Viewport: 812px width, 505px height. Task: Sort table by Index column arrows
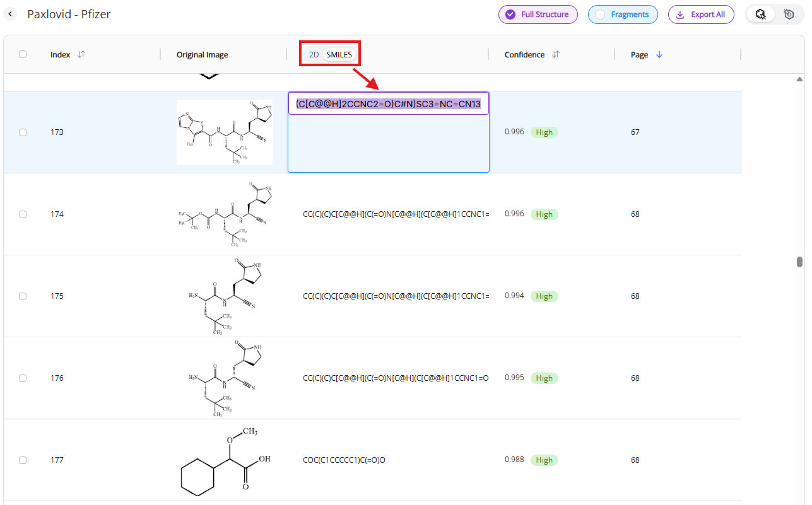click(81, 55)
